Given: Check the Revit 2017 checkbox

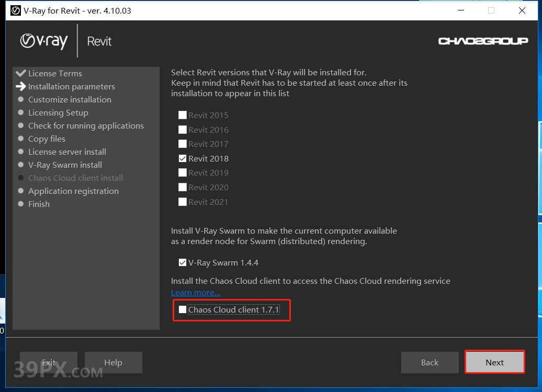Looking at the screenshot, I should (183, 144).
